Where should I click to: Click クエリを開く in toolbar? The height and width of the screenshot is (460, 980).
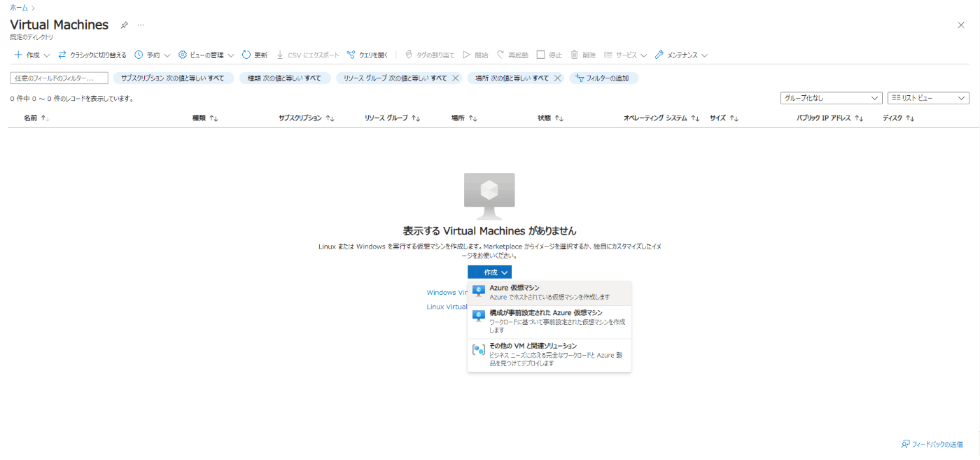pyautogui.click(x=367, y=55)
